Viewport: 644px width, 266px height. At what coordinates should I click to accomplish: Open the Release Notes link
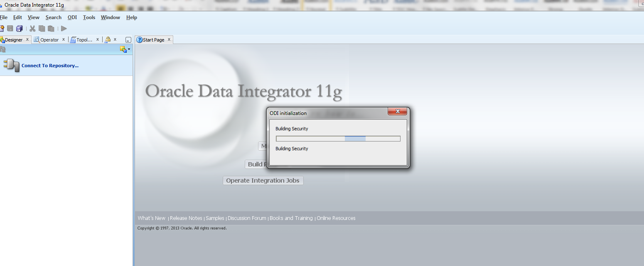(x=186, y=218)
